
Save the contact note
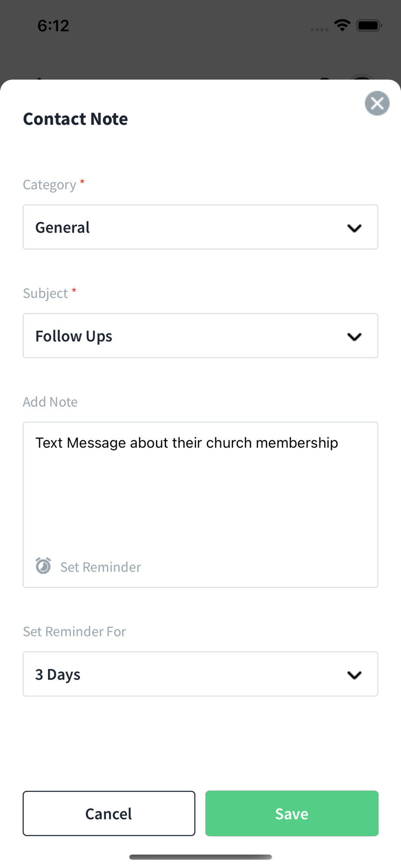(x=292, y=813)
